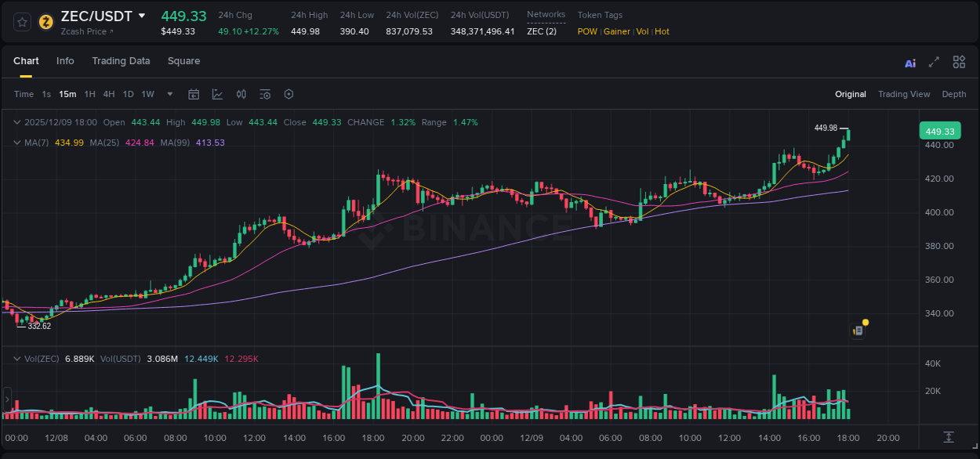The height and width of the screenshot is (459, 980).
Task: Open the ZEC/USDT pair selector dropdown
Action: pyautogui.click(x=142, y=15)
